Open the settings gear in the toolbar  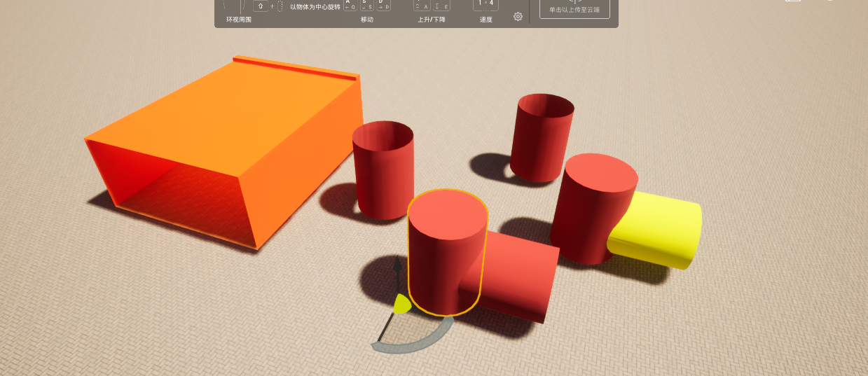tap(518, 16)
